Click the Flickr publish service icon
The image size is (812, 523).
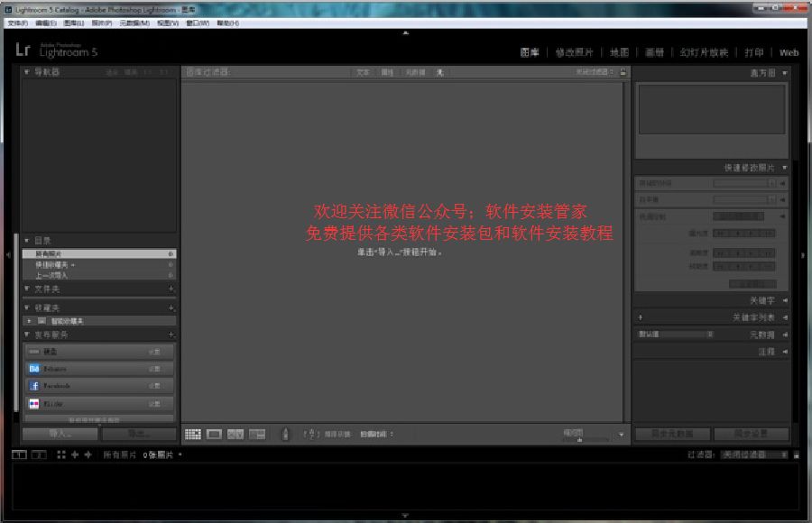[x=34, y=403]
